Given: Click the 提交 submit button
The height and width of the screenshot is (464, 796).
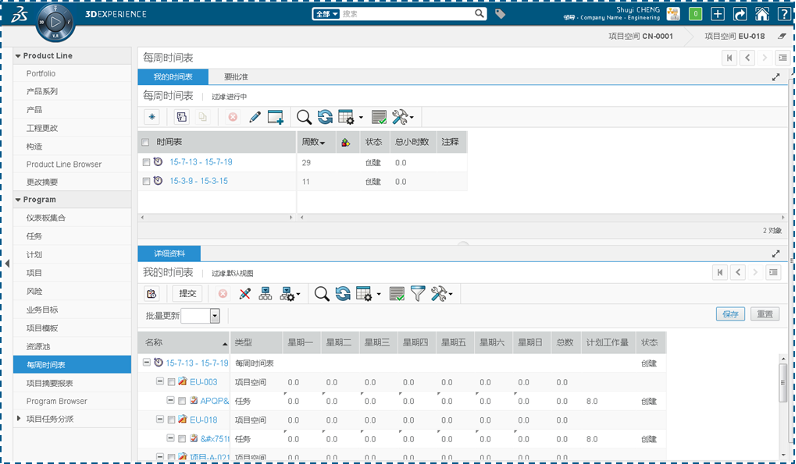Looking at the screenshot, I should (x=188, y=294).
